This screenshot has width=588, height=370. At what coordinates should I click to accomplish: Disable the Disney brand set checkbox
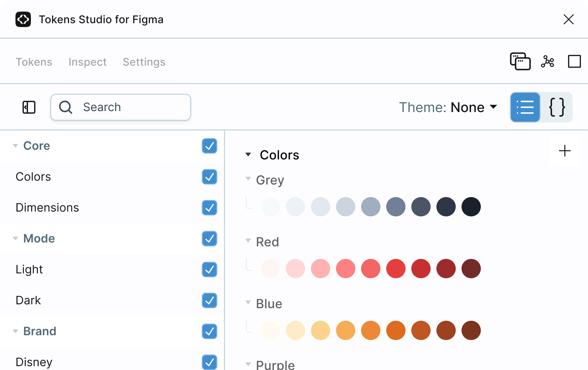[x=210, y=362]
